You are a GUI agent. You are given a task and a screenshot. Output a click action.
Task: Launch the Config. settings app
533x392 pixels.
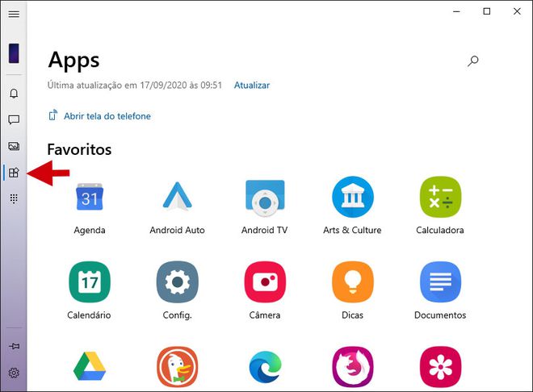177,281
